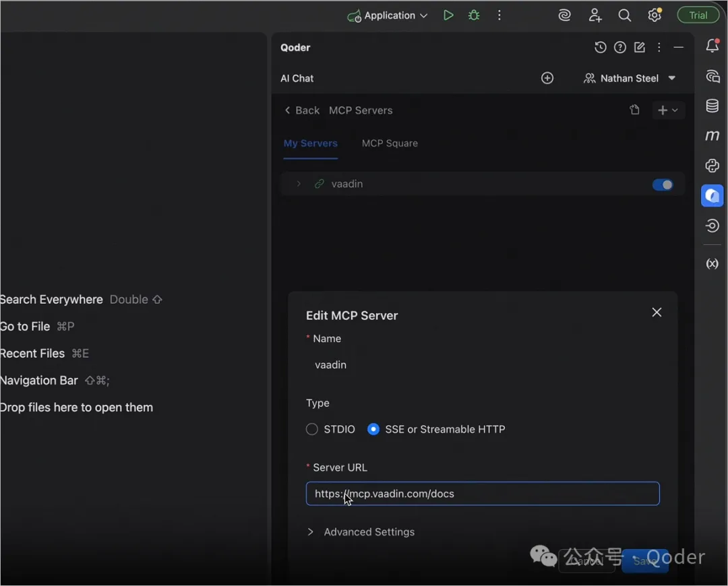The width and height of the screenshot is (728, 586).
Task: Click the Trial license badge
Action: [698, 15]
